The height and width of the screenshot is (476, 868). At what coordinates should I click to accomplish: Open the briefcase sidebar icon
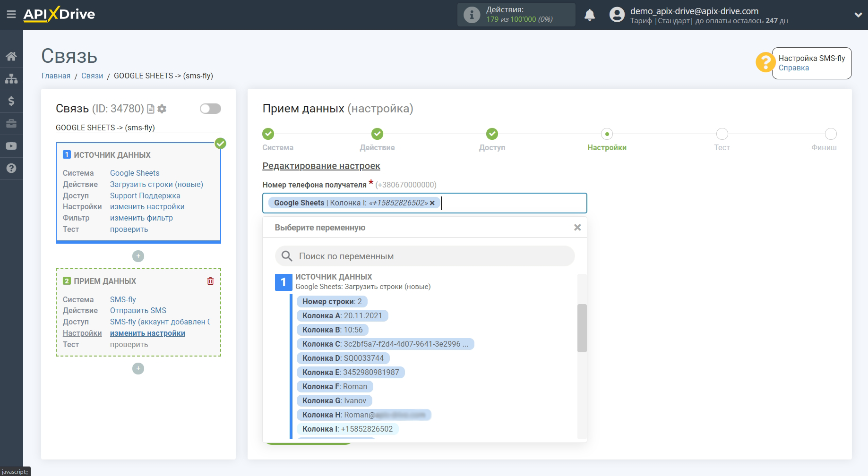[11, 123]
